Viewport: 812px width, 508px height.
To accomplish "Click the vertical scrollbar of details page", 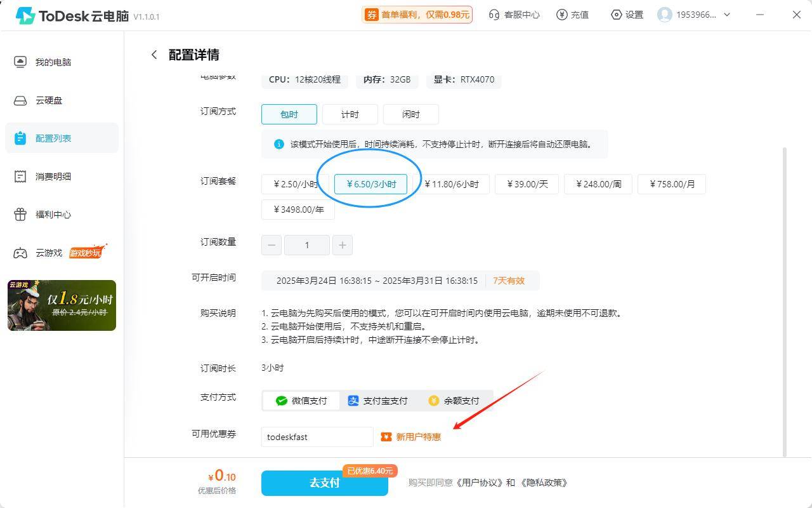I will [x=785, y=302].
